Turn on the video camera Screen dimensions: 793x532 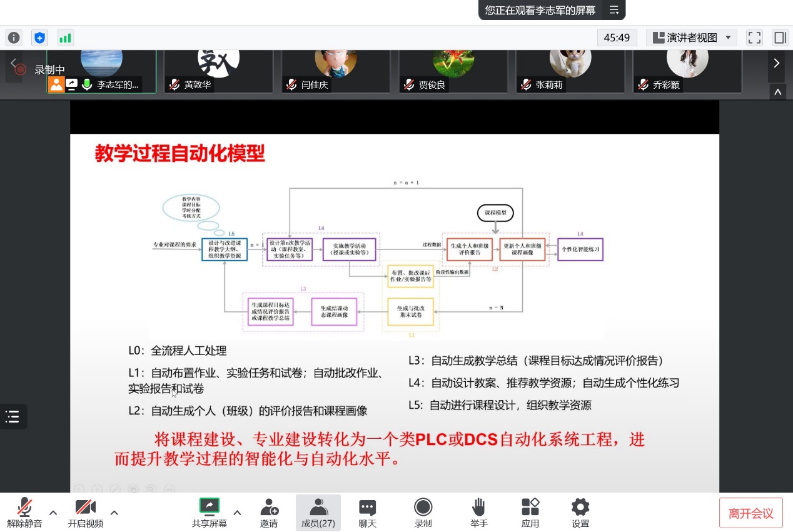(86, 513)
